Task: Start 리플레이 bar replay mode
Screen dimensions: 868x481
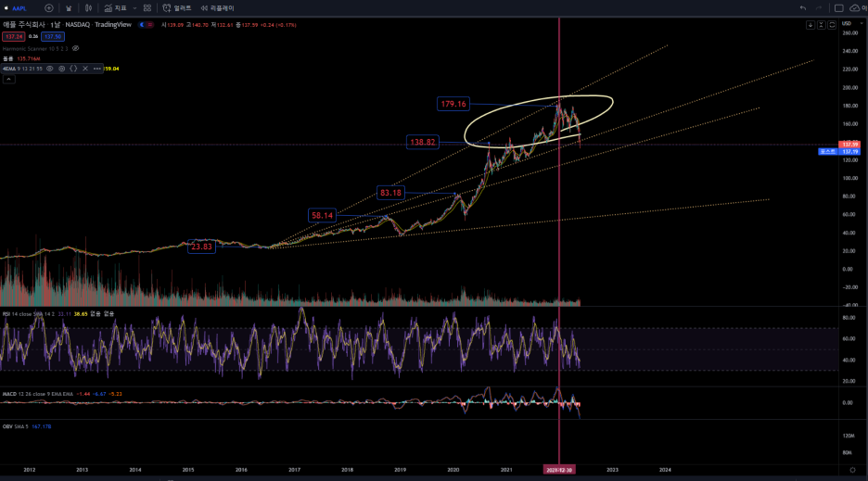Action: [217, 8]
